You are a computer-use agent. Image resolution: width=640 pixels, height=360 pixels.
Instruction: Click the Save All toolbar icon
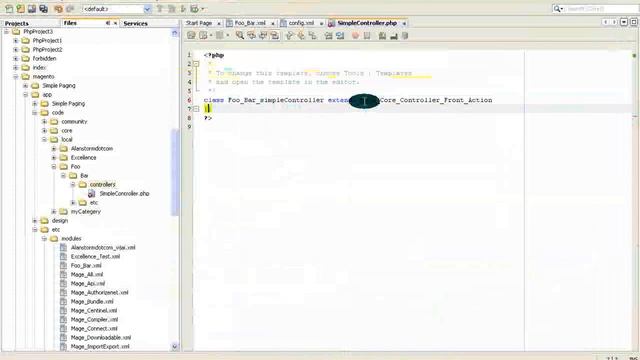(43, 9)
